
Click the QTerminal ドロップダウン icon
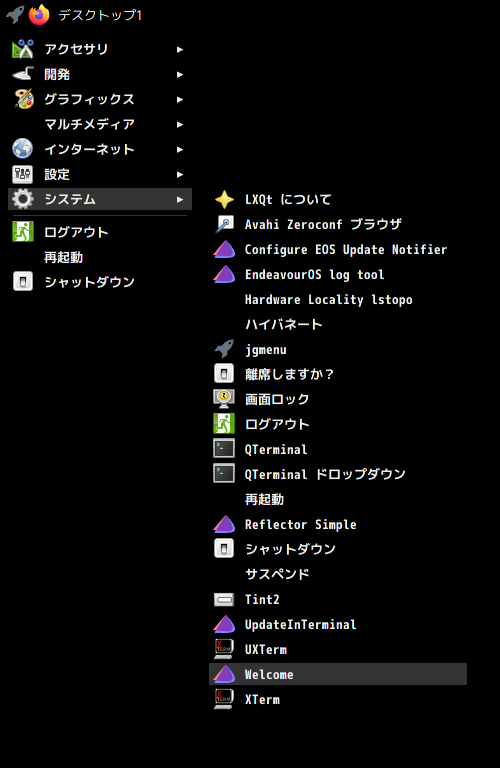pos(224,474)
